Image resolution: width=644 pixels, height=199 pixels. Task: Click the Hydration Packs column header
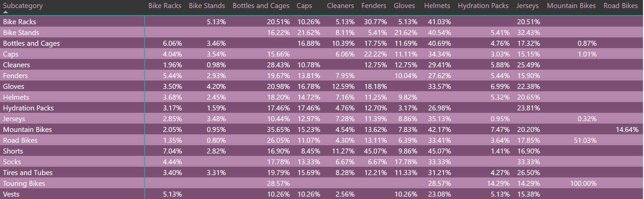[x=483, y=6]
